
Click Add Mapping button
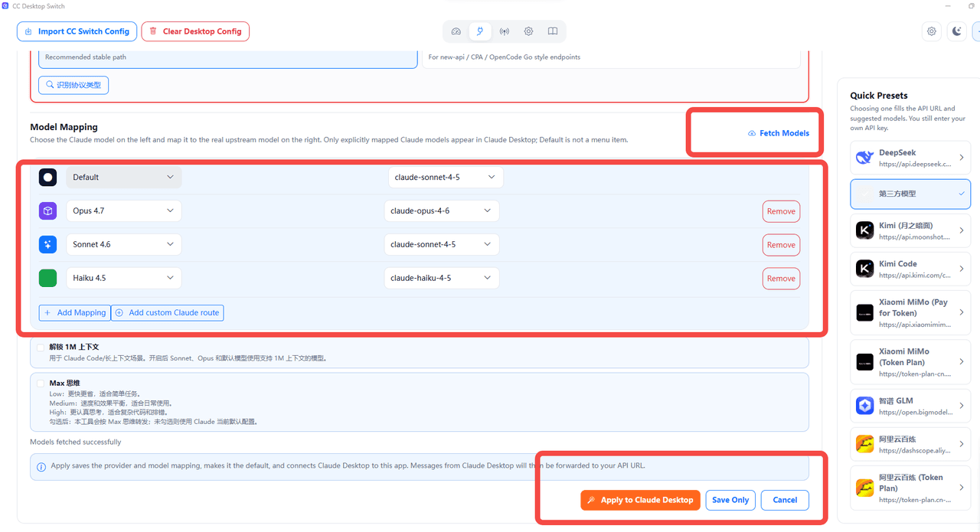click(75, 312)
